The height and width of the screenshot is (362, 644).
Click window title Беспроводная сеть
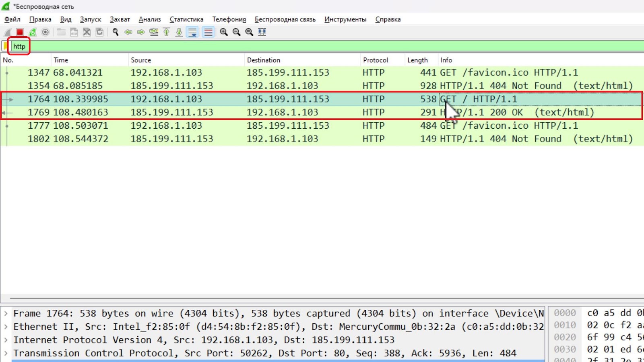[x=43, y=7]
